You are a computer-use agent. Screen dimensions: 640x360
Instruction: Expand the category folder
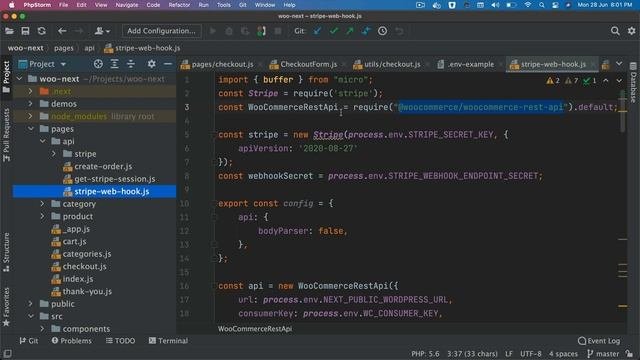pos(42,204)
